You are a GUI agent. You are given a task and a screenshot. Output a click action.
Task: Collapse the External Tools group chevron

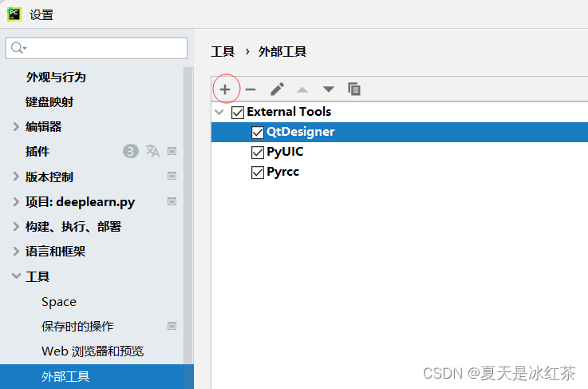(x=219, y=112)
